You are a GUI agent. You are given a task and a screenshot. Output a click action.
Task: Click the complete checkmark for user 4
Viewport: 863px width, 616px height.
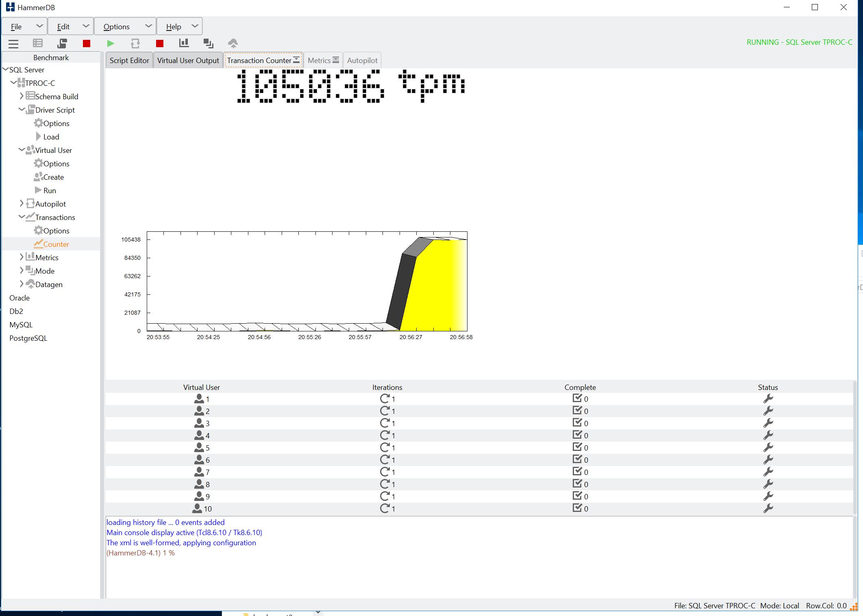click(577, 435)
